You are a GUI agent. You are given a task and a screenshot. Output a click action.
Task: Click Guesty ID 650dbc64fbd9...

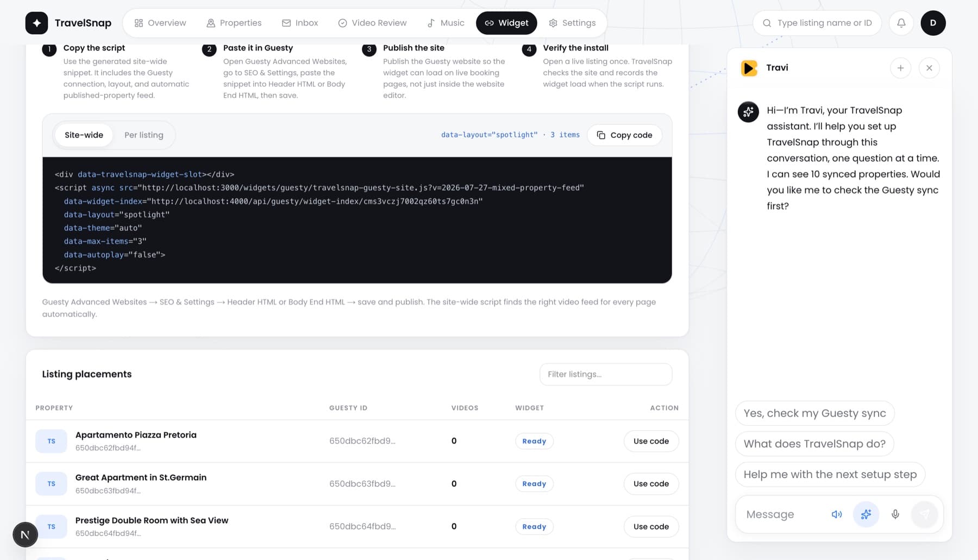[362, 526]
